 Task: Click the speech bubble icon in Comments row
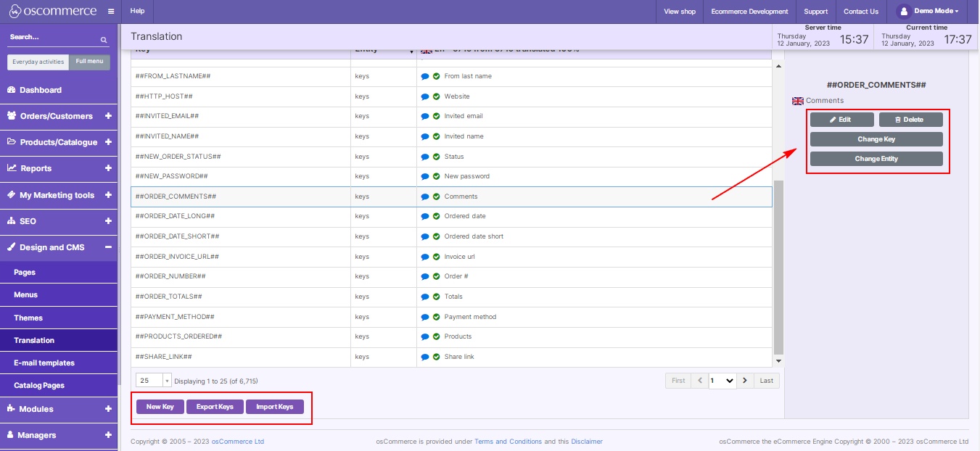click(425, 196)
